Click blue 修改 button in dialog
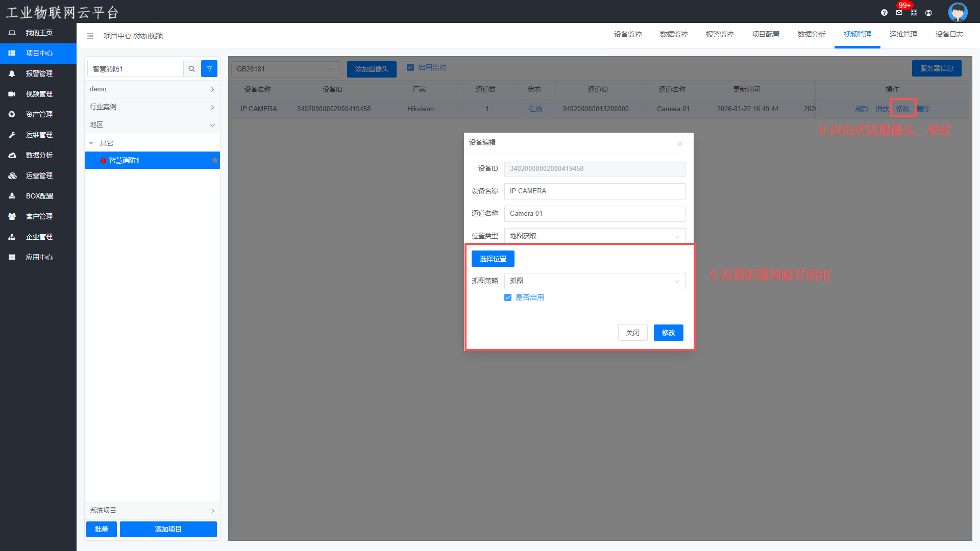Viewport: 980px width, 551px height. pos(668,333)
